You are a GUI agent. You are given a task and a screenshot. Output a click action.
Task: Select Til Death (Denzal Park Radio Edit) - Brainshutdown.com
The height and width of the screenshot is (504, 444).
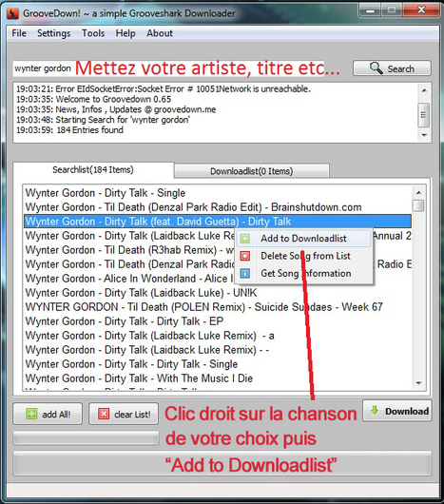coord(218,207)
